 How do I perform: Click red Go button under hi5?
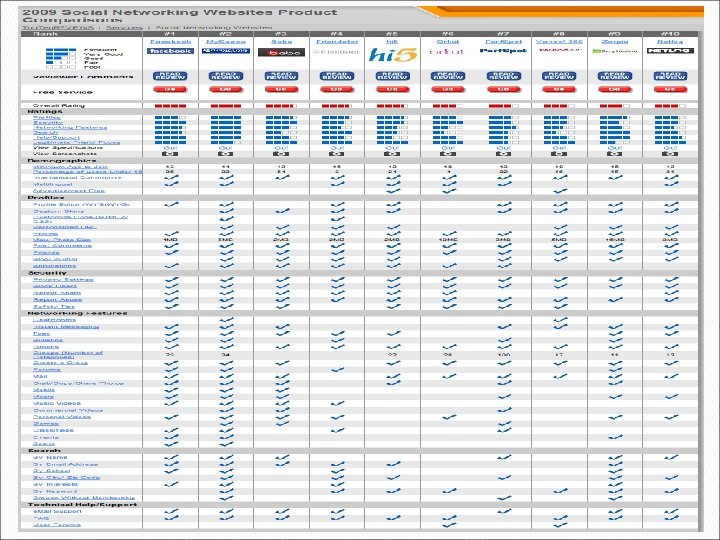click(393, 90)
